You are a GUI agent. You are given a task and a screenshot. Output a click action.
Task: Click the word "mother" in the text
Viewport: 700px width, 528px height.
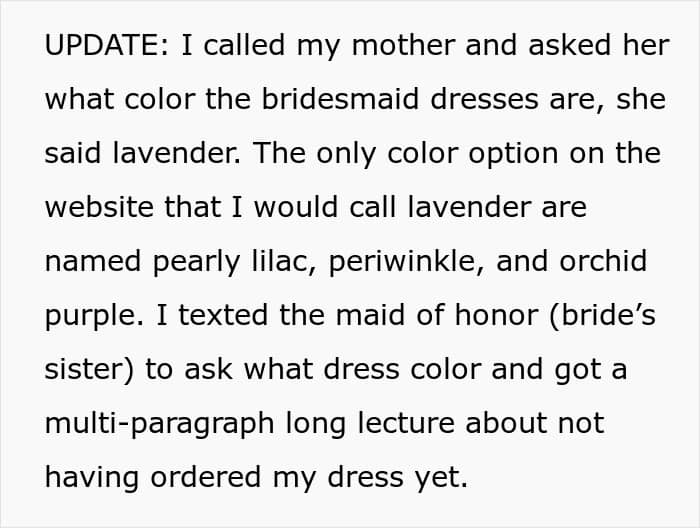(404, 45)
